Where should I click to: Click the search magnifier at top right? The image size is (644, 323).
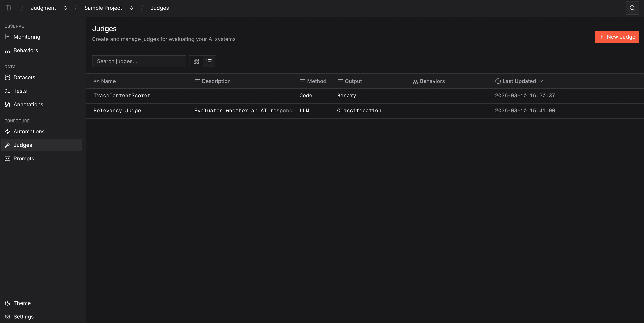(x=632, y=8)
